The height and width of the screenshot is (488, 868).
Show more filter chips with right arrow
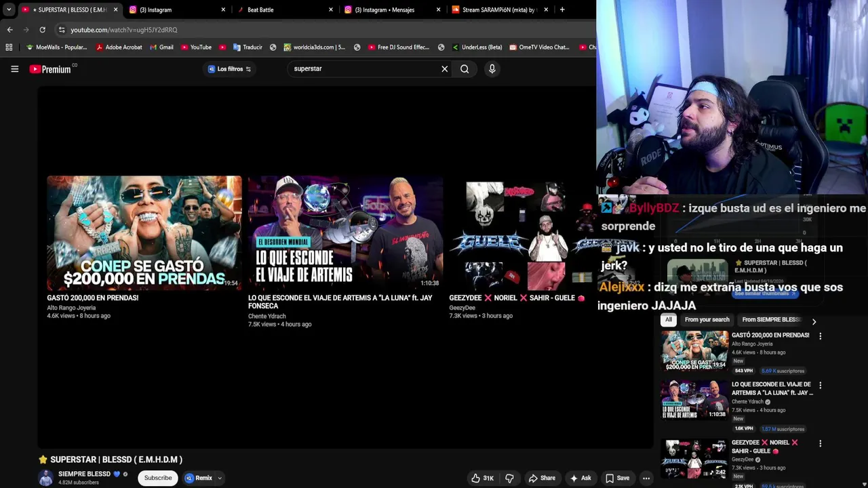click(x=814, y=322)
